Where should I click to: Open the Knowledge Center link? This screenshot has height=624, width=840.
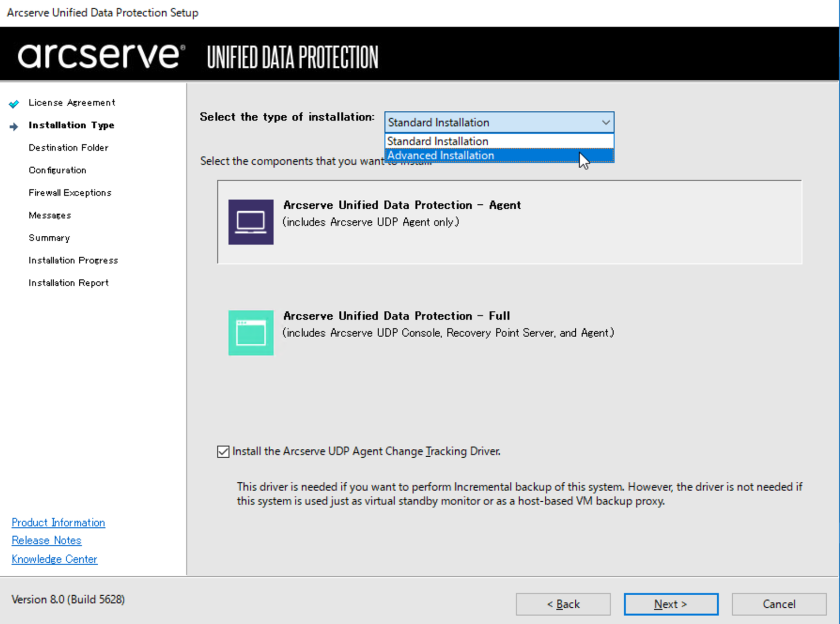coord(54,559)
